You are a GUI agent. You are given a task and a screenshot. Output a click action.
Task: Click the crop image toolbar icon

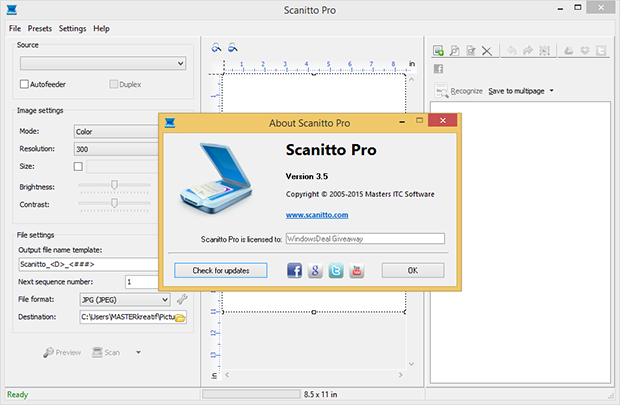tap(544, 51)
